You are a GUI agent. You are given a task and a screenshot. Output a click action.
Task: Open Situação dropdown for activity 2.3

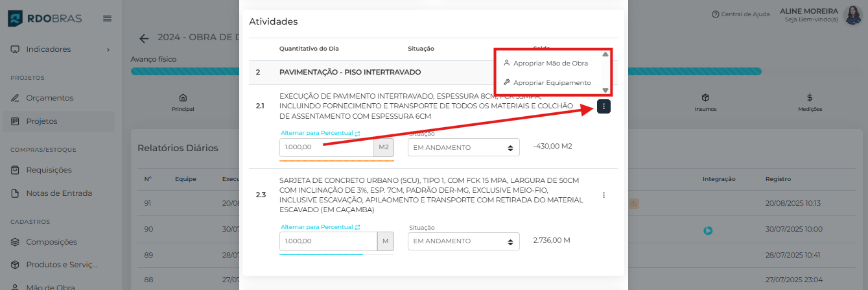(x=463, y=241)
